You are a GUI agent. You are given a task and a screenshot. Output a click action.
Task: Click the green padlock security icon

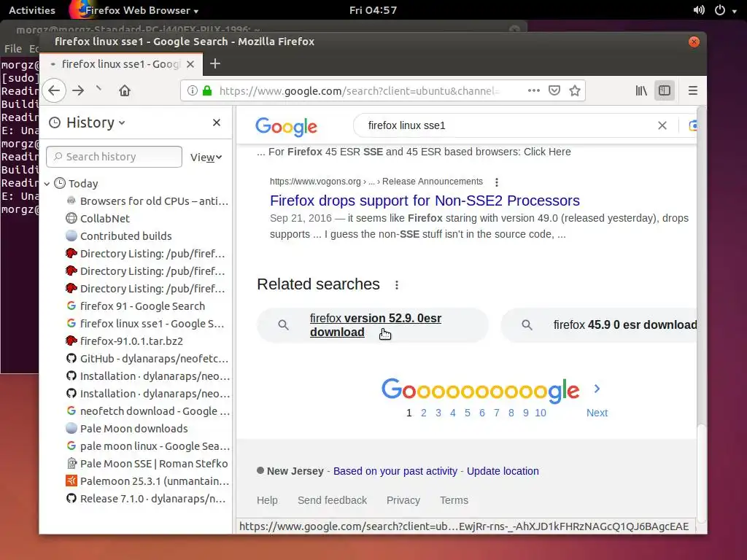(206, 90)
